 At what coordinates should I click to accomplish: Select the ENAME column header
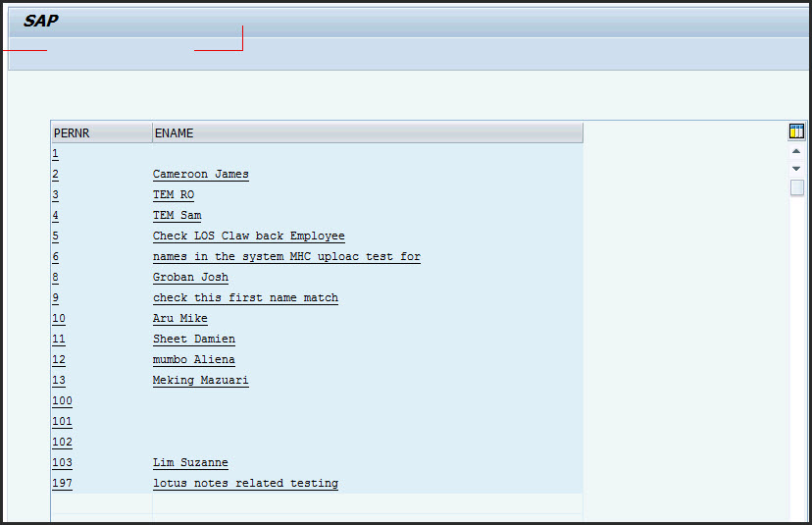pos(368,133)
